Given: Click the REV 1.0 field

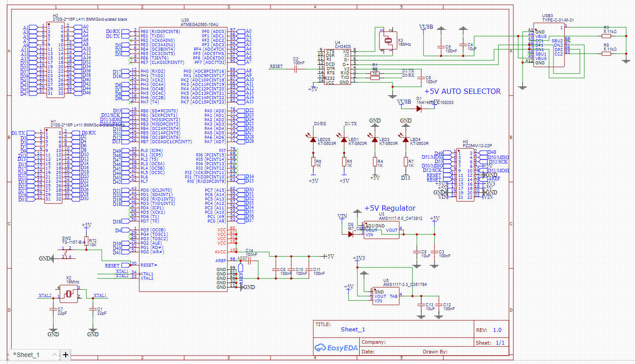Looking at the screenshot, I should [x=497, y=330].
